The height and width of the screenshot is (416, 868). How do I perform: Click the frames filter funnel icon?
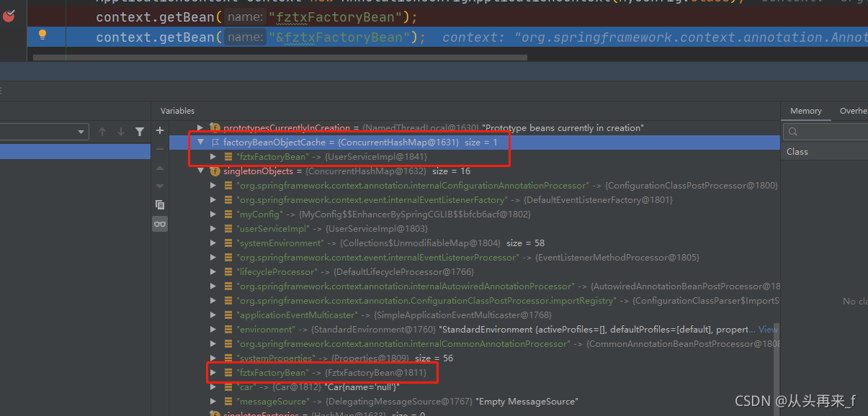pyautogui.click(x=140, y=132)
